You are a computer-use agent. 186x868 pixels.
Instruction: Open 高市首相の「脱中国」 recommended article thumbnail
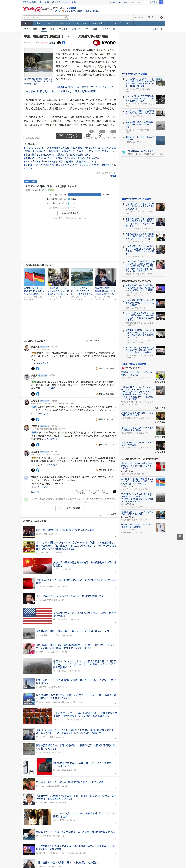point(34,277)
